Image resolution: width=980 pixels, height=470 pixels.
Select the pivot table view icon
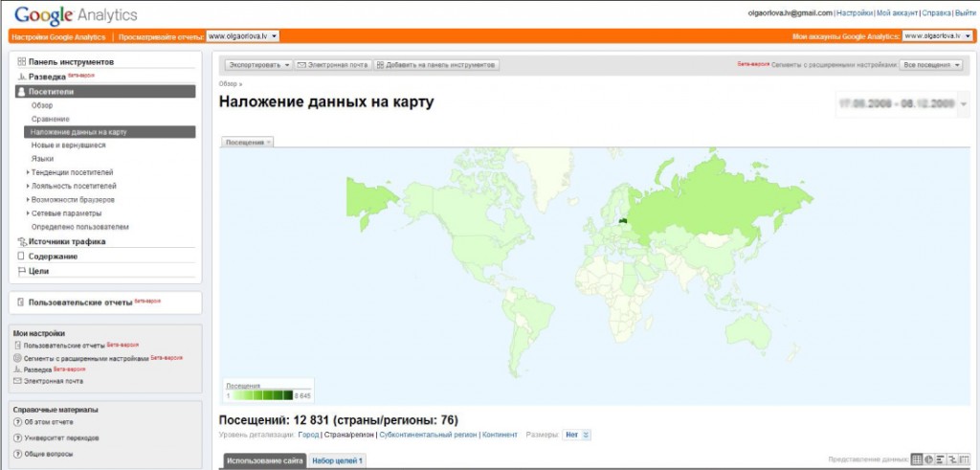965,459
